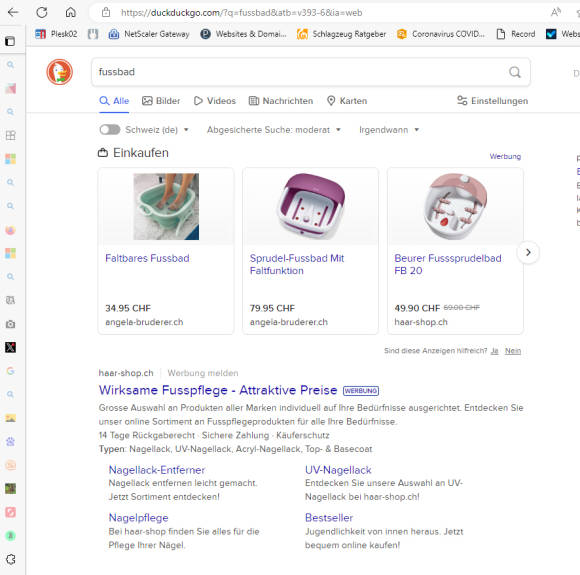Click the green foldable footbath thumbnail
The image size is (580, 575).
pyautogui.click(x=166, y=206)
